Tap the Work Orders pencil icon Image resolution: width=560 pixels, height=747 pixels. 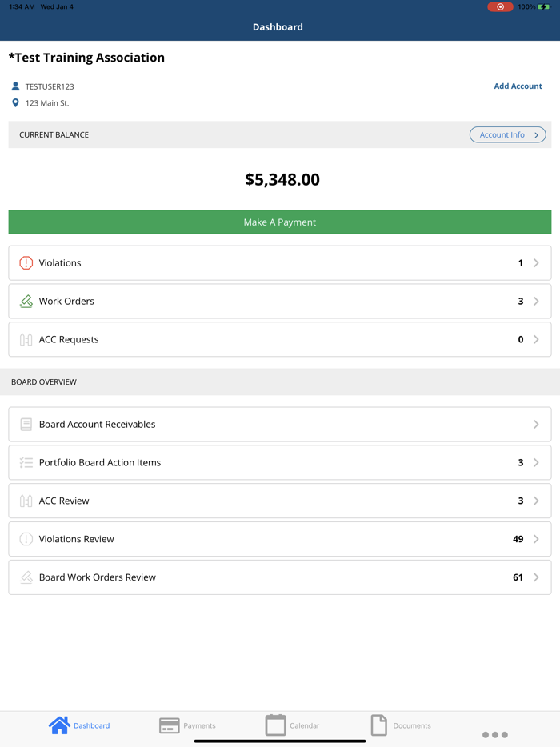[26, 302]
